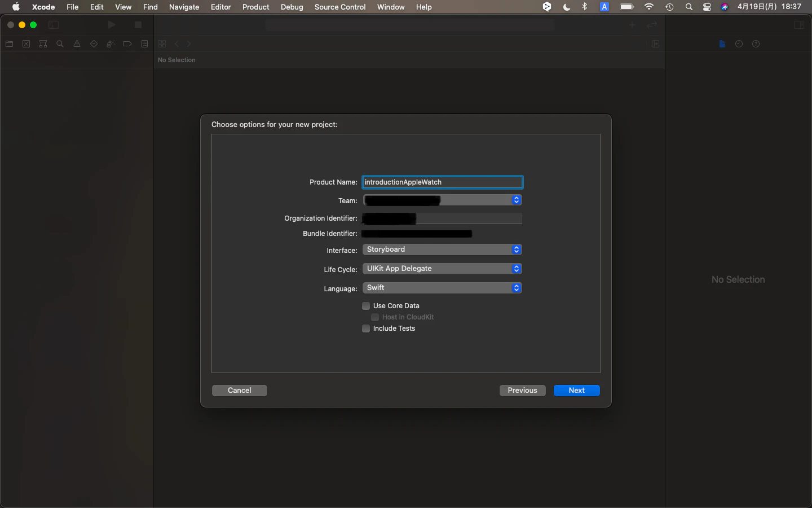Open the View menu
Image resolution: width=812 pixels, height=508 pixels.
click(123, 7)
